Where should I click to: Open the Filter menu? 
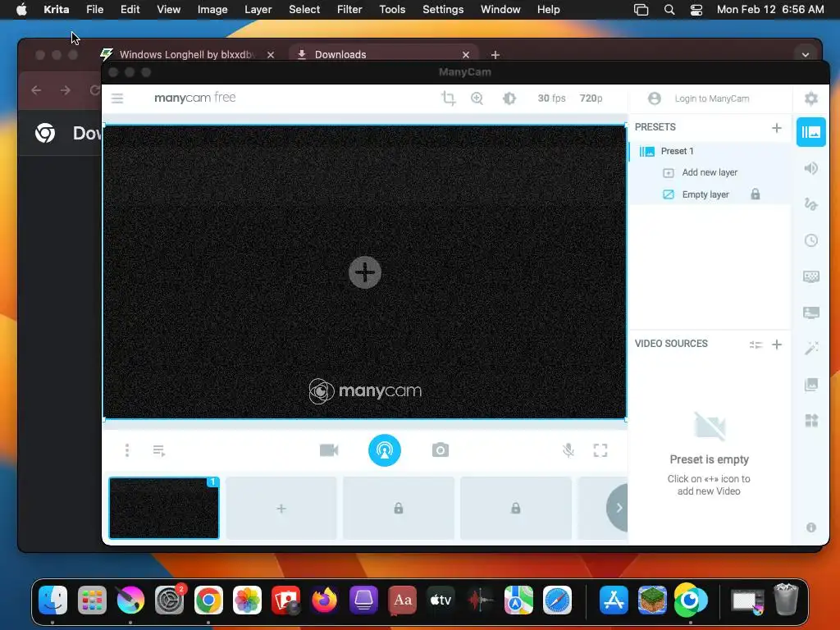[x=349, y=10]
